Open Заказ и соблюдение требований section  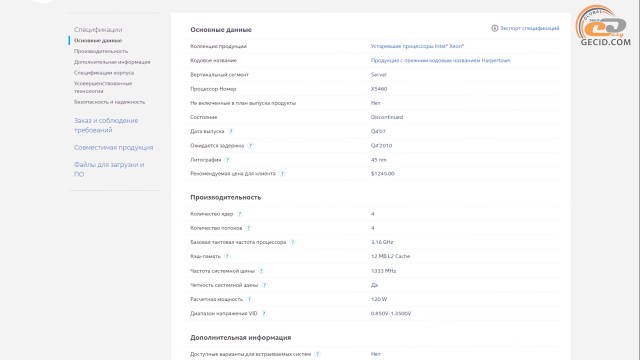[x=106, y=125]
